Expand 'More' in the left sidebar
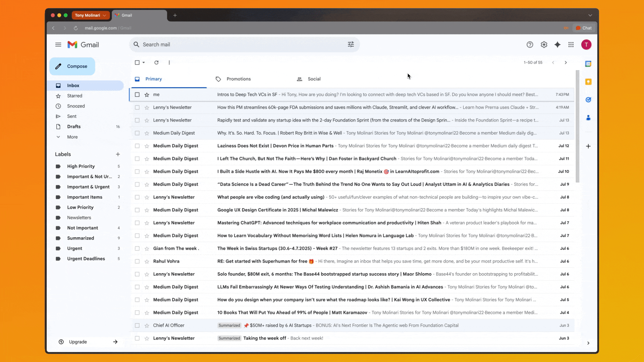644x362 pixels. point(71,137)
